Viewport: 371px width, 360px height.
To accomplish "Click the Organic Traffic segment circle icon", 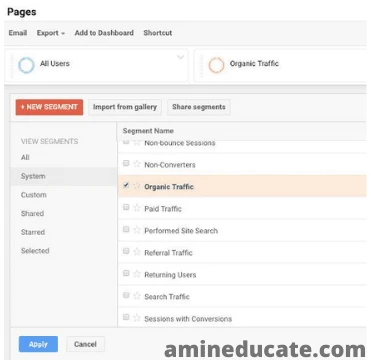I will click(x=216, y=65).
